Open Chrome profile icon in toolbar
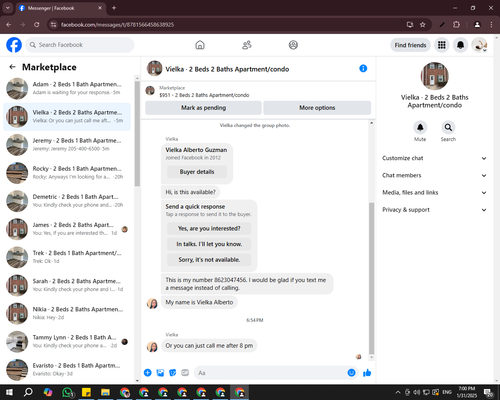This screenshot has width=500, height=400. tap(477, 25)
